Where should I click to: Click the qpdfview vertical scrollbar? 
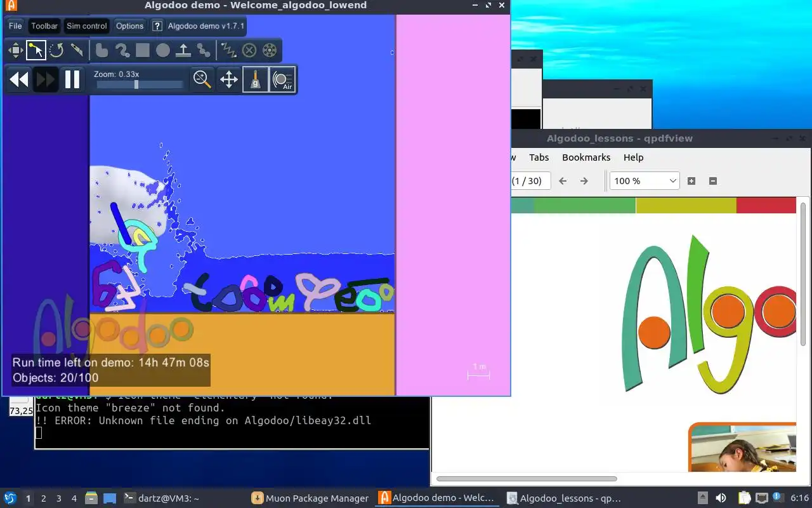coord(804,275)
